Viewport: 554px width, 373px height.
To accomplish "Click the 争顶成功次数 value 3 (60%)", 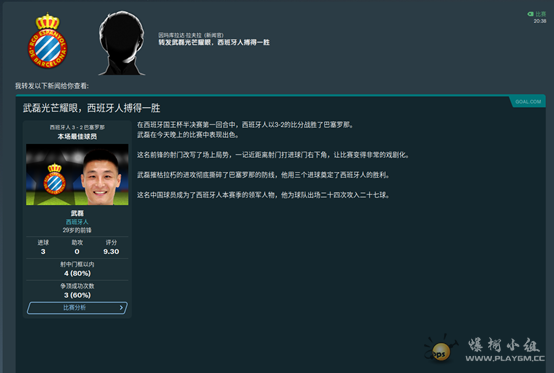I will [77, 295].
